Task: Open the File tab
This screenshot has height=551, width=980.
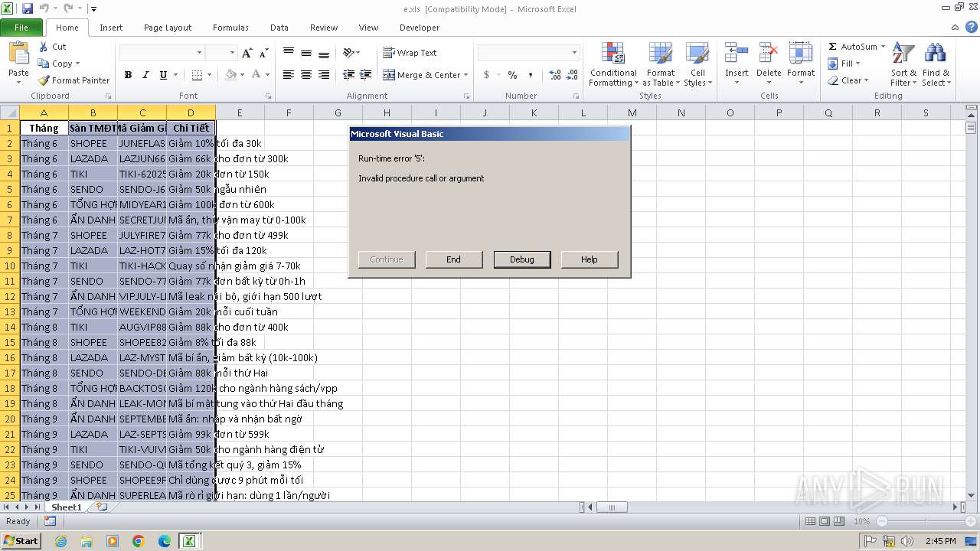Action: click(21, 28)
